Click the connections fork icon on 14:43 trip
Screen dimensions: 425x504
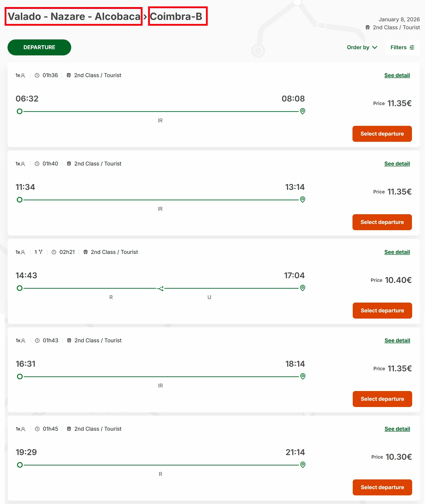point(41,252)
